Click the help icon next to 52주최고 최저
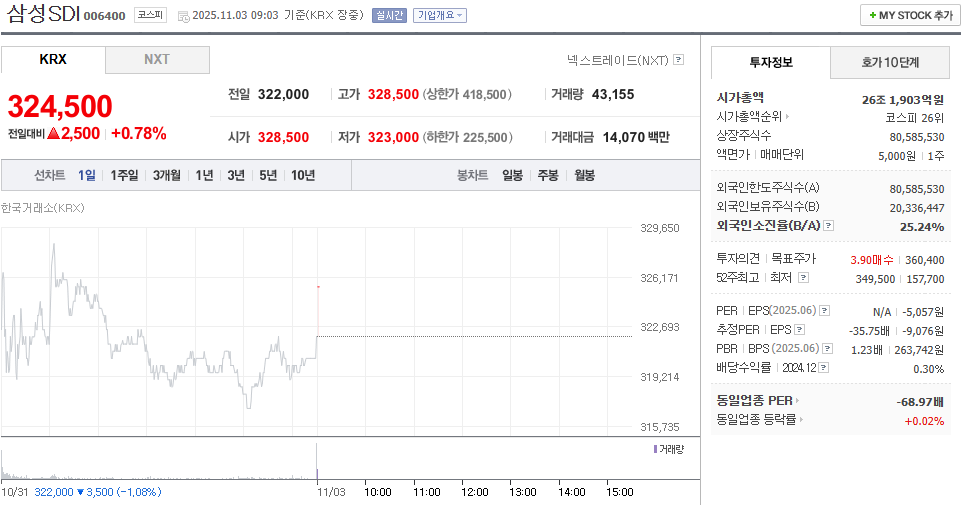The height and width of the screenshot is (505, 965). (803, 277)
